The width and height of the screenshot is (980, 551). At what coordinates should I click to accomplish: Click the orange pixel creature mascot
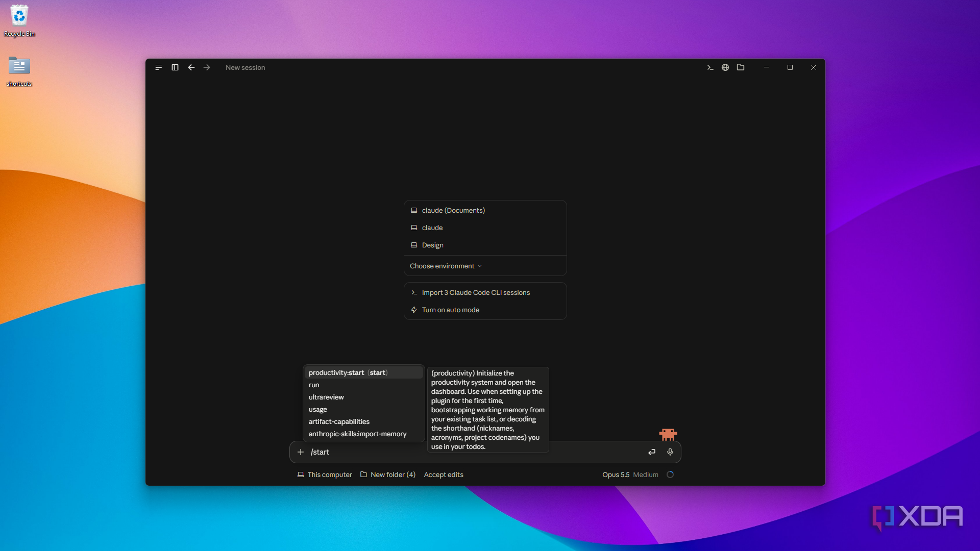pyautogui.click(x=668, y=434)
